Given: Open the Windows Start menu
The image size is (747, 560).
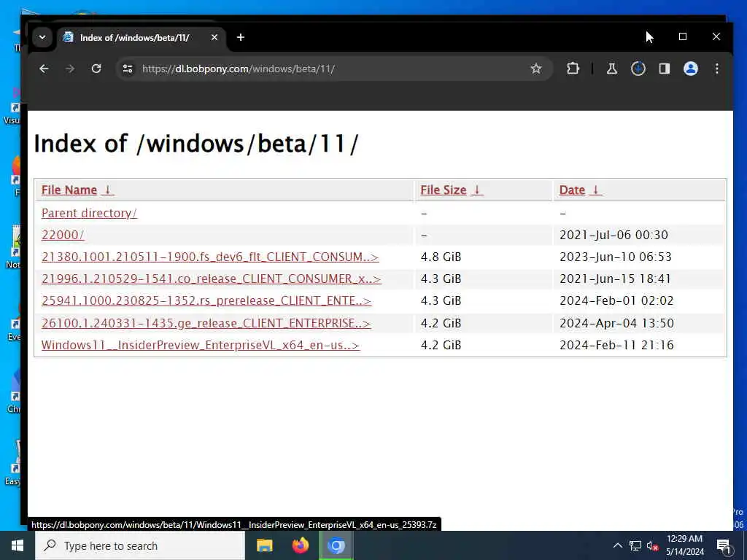Looking at the screenshot, I should coord(18,545).
